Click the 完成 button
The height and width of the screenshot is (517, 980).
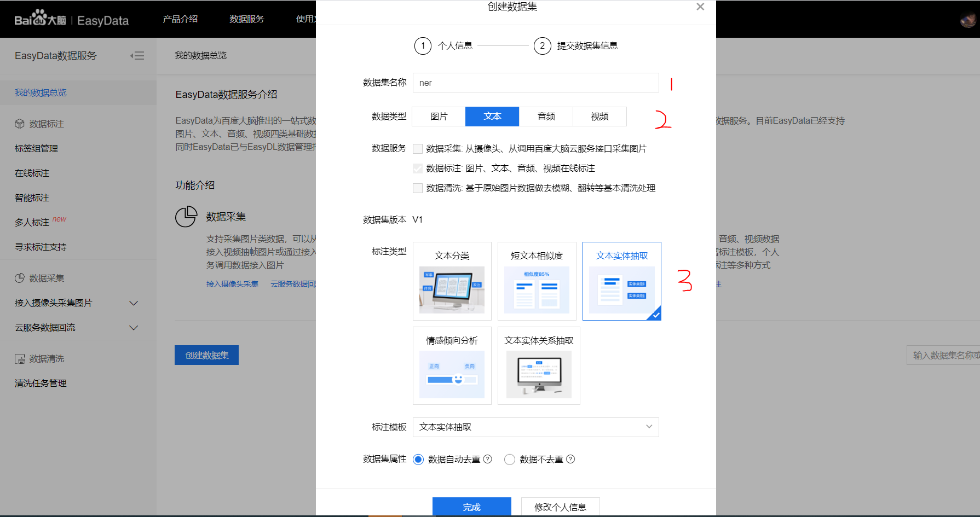point(472,507)
